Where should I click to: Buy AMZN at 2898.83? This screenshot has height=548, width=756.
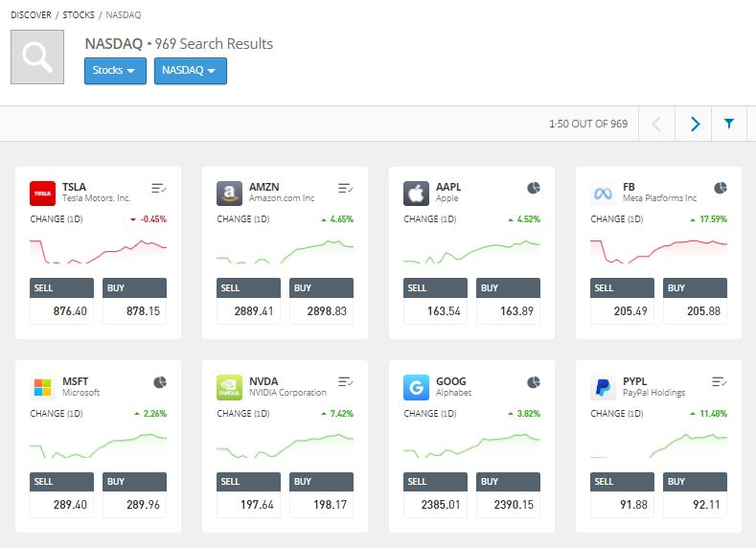[322, 301]
